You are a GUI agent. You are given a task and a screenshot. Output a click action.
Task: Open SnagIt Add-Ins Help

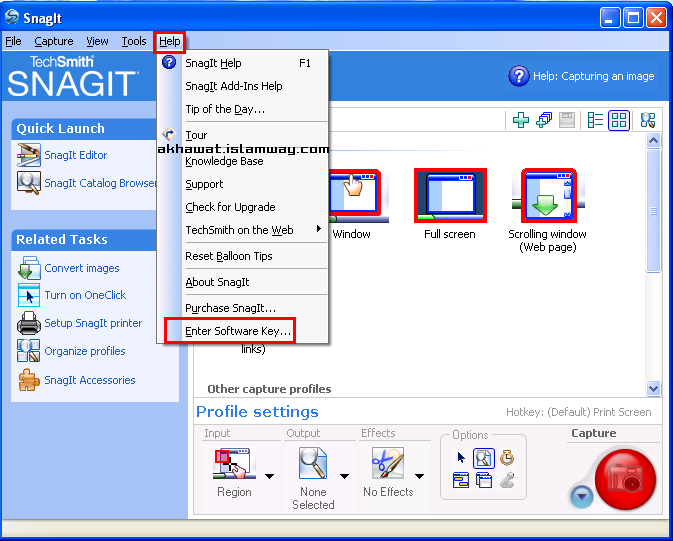(x=243, y=86)
